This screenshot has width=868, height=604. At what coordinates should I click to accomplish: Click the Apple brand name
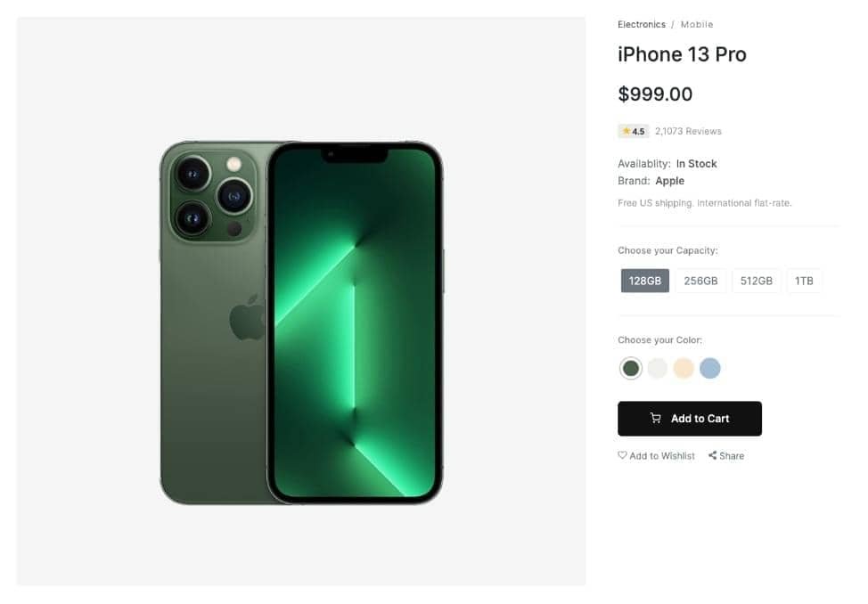[x=670, y=181]
